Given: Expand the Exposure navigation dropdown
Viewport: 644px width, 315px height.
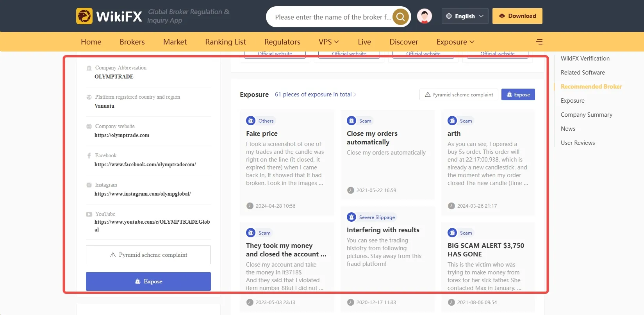Looking at the screenshot, I should coord(455,42).
